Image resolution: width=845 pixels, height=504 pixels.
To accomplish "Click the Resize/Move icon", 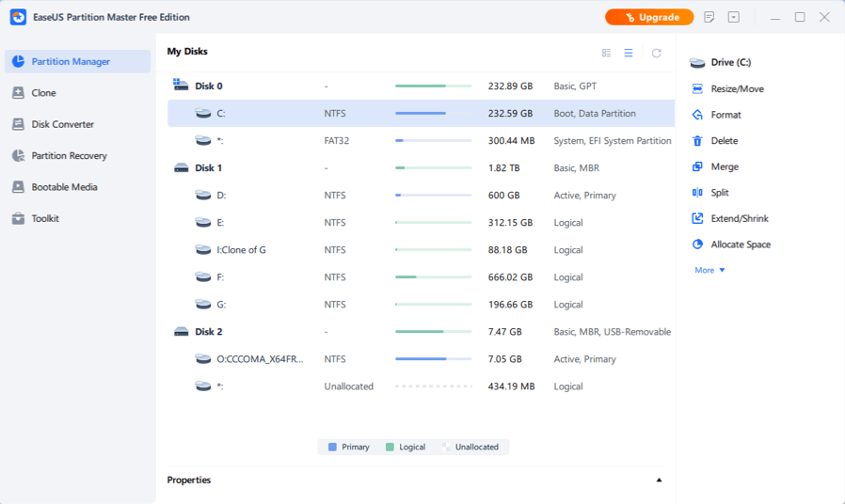I will tap(697, 88).
